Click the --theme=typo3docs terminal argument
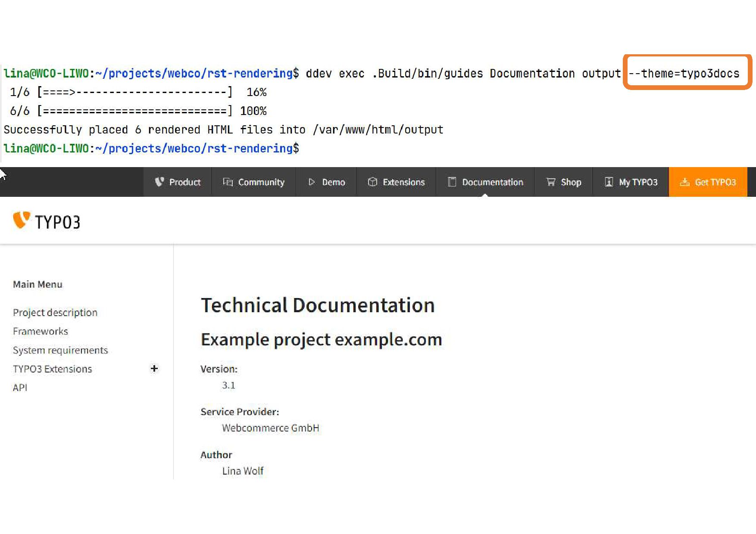This screenshot has width=756, height=534. click(x=684, y=74)
